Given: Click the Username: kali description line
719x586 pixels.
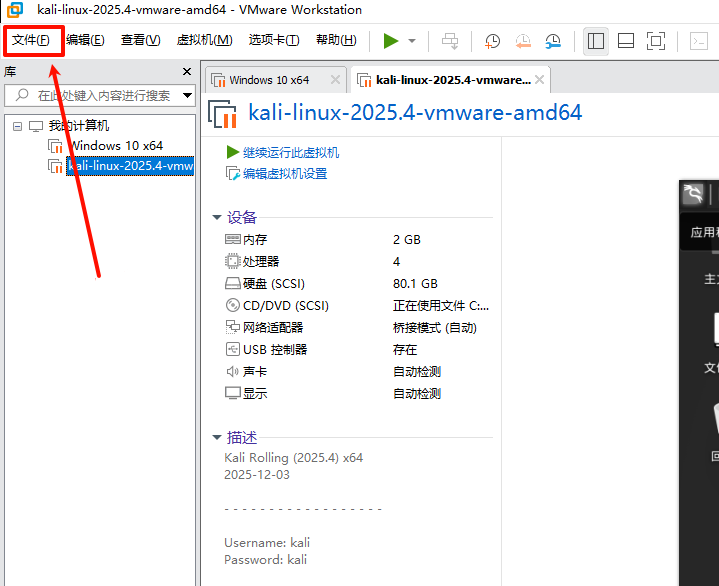Looking at the screenshot, I should click(x=267, y=543).
